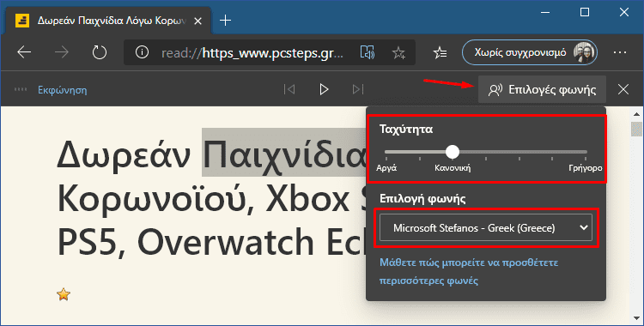Open browser settings and more menu
This screenshot has height=326, width=644.
click(x=620, y=52)
